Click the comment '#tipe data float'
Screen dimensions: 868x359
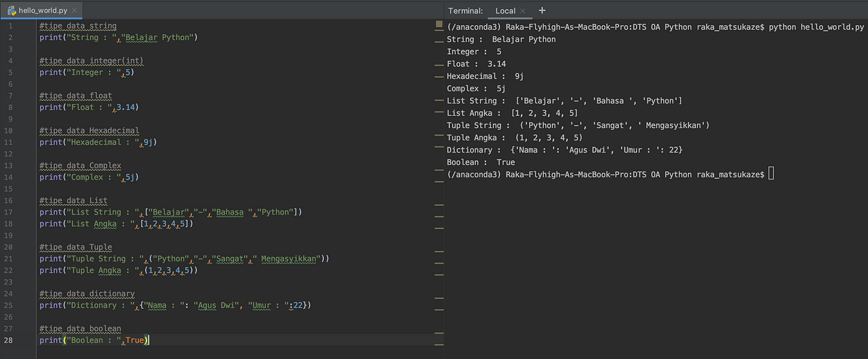76,96
